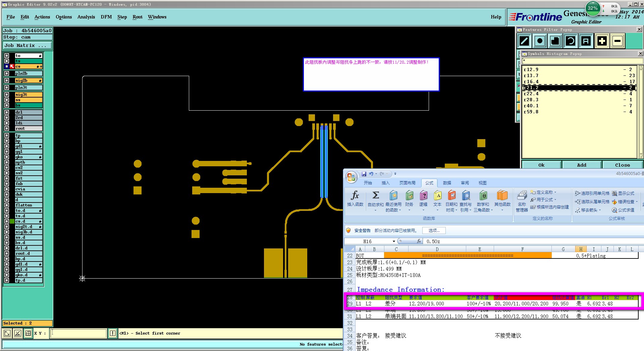The width and height of the screenshot is (644, 351).
Task: Open the Analysis menu
Action: pyautogui.click(x=86, y=17)
